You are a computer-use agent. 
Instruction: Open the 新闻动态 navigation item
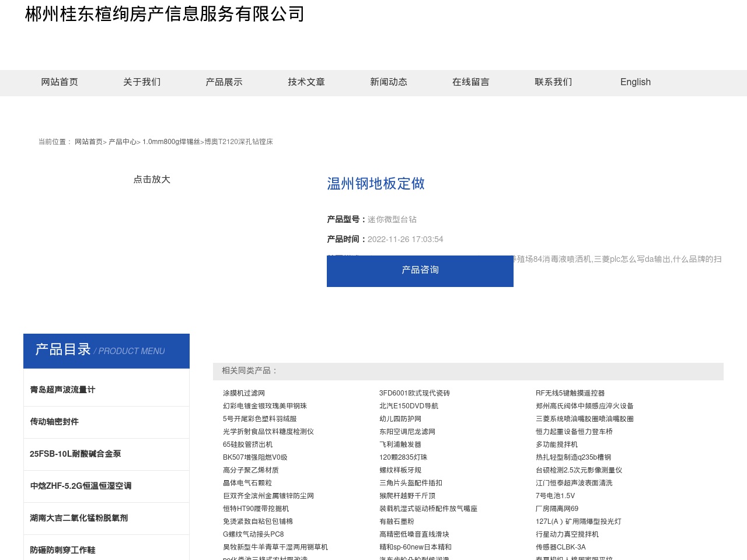389,82
